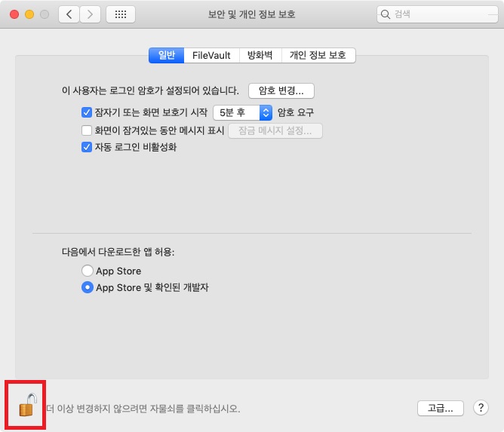Click the magnifier icon in search field
Image resolution: width=504 pixels, height=432 pixels.
(x=385, y=14)
